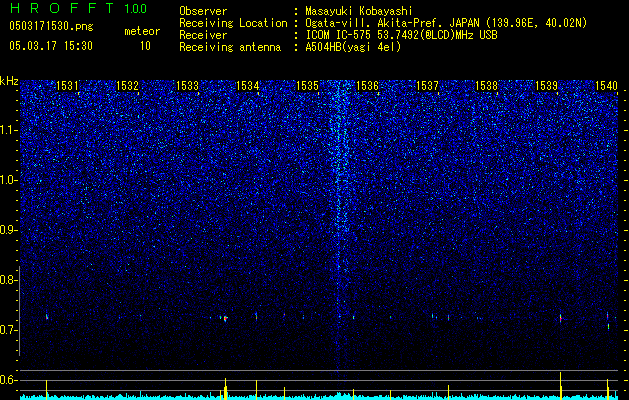The height and width of the screenshot is (400, 629).
Task: Click frequency axis label 0.8
Action: pos(8,280)
